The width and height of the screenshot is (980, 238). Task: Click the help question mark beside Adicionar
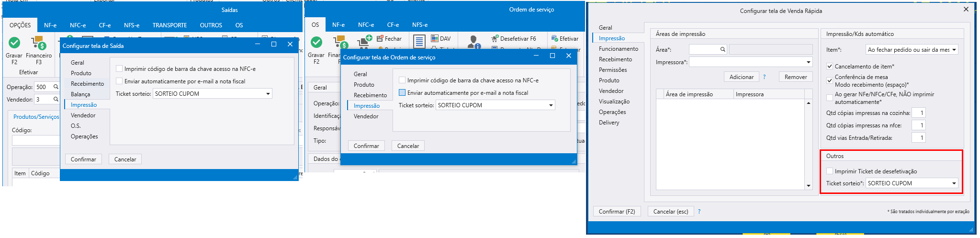click(764, 77)
